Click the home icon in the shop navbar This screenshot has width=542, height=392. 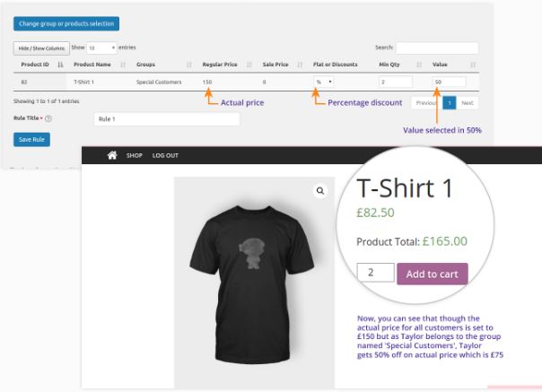click(112, 155)
